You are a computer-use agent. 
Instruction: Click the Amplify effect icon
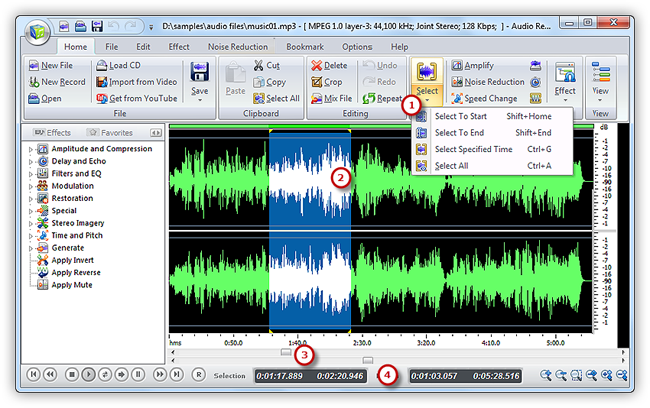tap(457, 65)
